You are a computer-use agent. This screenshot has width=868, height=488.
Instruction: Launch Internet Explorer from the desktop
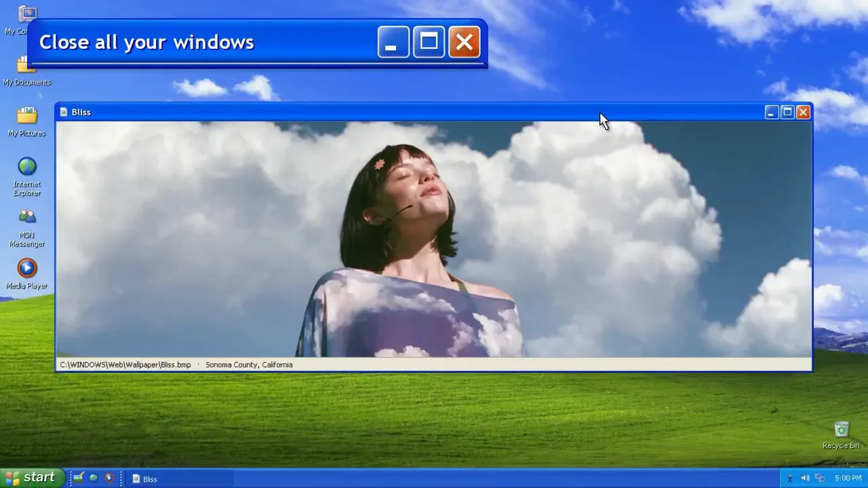click(27, 167)
